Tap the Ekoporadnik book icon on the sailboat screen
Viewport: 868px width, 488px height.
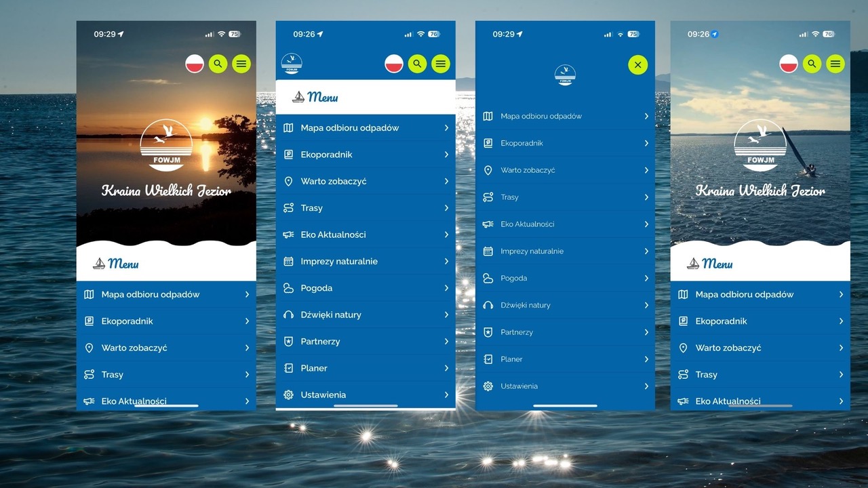683,321
